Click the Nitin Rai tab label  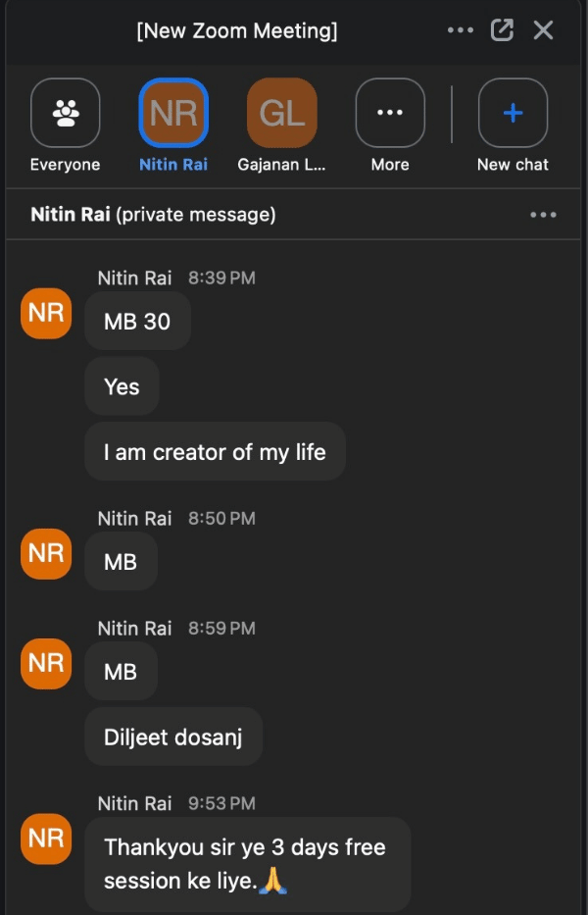(173, 165)
